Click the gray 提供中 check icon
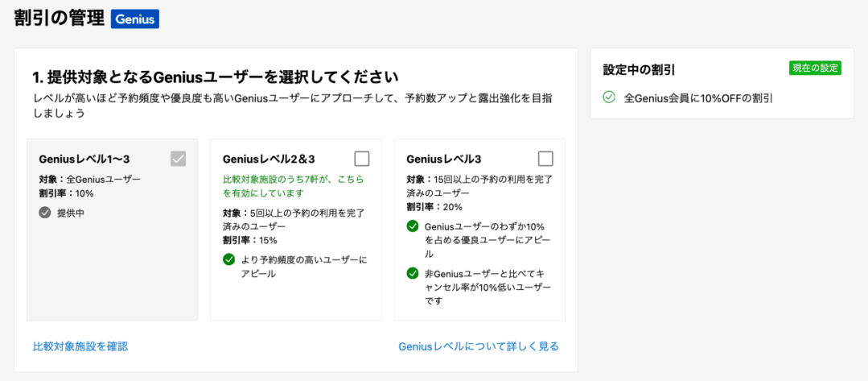 tap(45, 213)
